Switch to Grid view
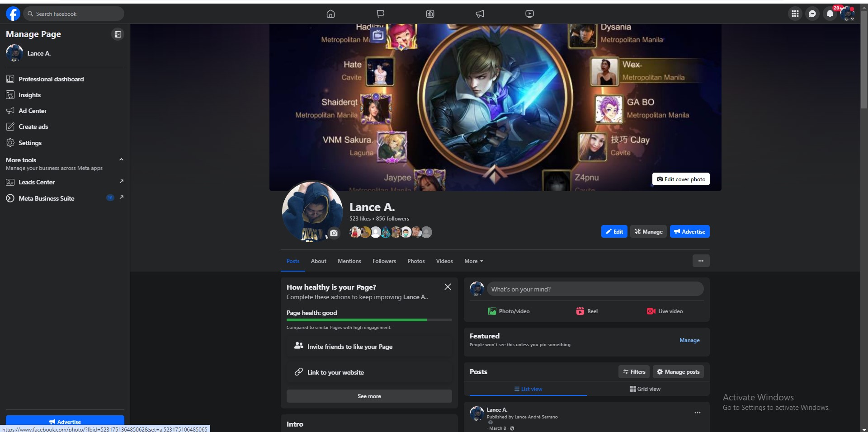Screen dimensions: 868x432 645,389
